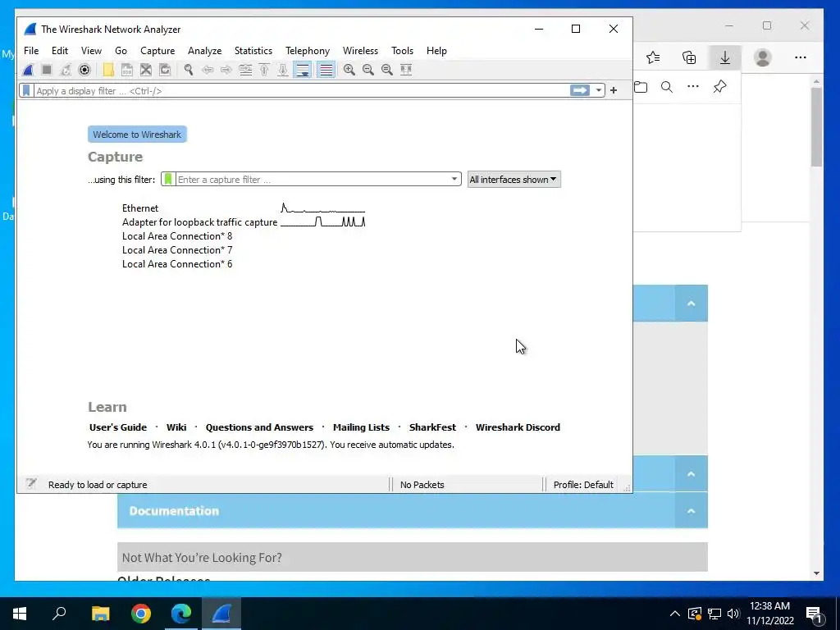Viewport: 840px width, 630px height.
Task: Click Profile: Default in status bar
Action: (x=583, y=484)
